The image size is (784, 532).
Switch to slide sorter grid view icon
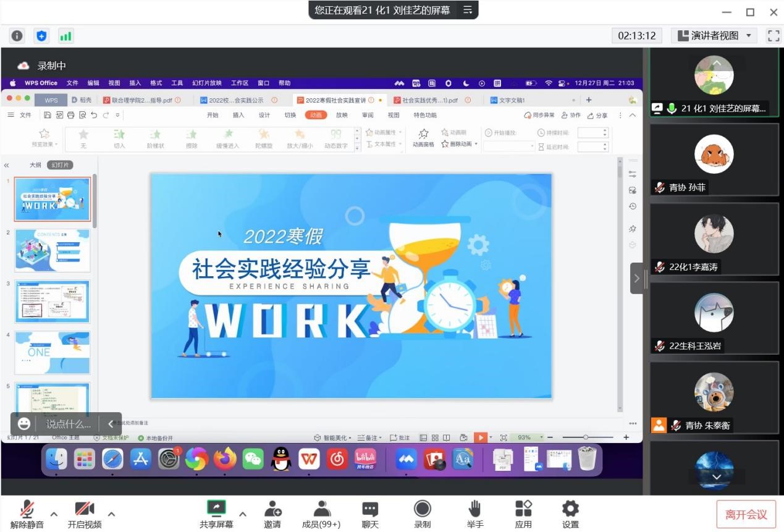435,437
